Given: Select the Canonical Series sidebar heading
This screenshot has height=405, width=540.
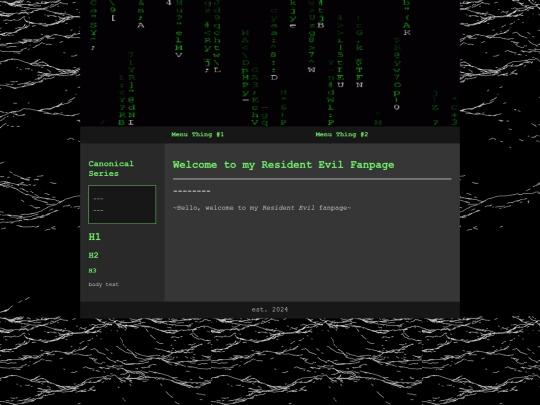Looking at the screenshot, I should coord(111,168).
